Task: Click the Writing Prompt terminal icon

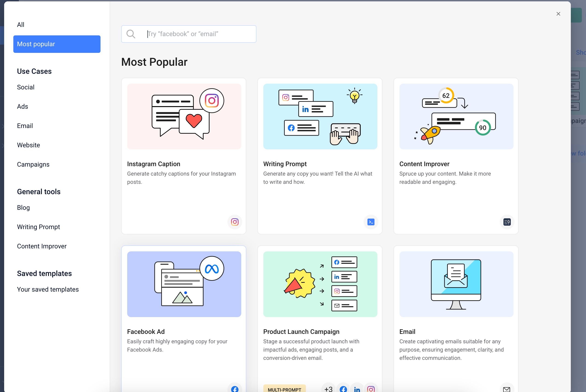Action: click(371, 221)
